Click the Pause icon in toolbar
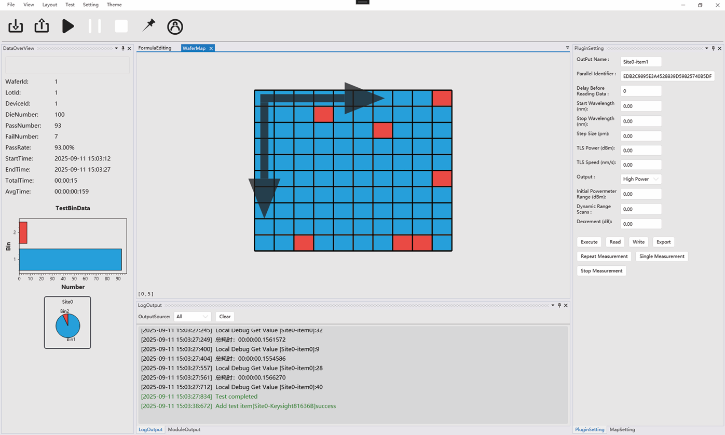The image size is (725, 435). tap(95, 26)
